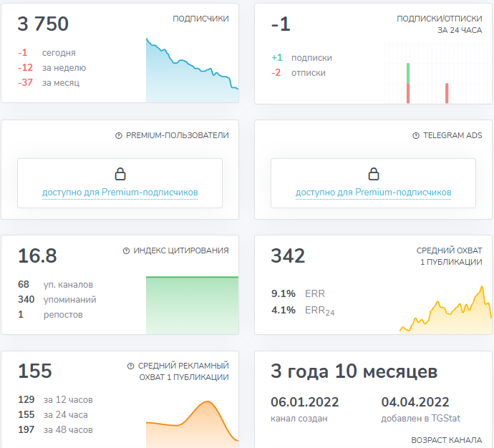
Task: Click the ПОДПИСКИ/ОТПИСКИ ЗА 24 ЧАСА title
Action: pos(440,24)
